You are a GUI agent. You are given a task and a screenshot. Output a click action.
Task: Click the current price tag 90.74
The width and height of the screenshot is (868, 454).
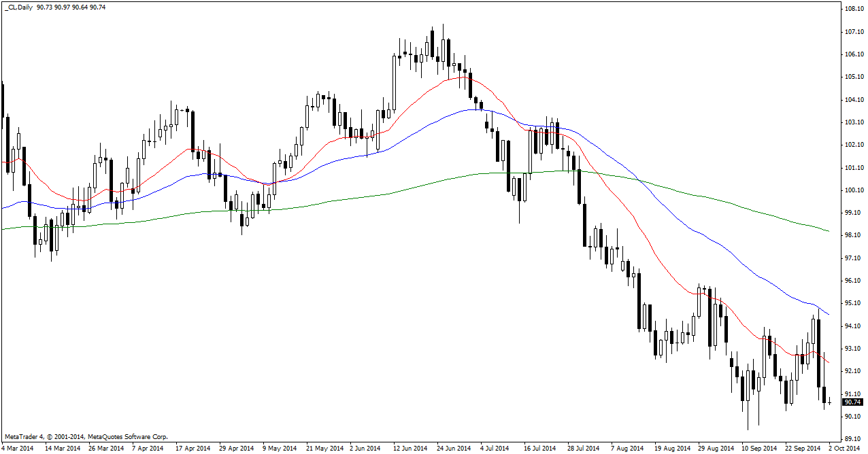click(852, 402)
